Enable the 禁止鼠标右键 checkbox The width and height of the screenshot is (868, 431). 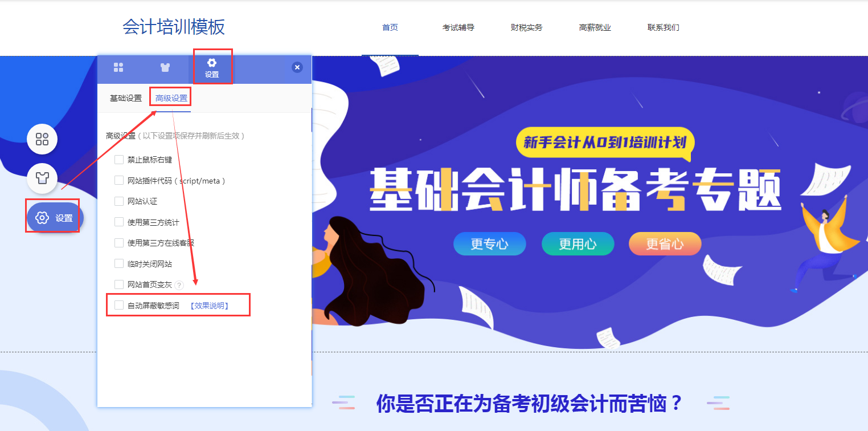click(x=119, y=160)
